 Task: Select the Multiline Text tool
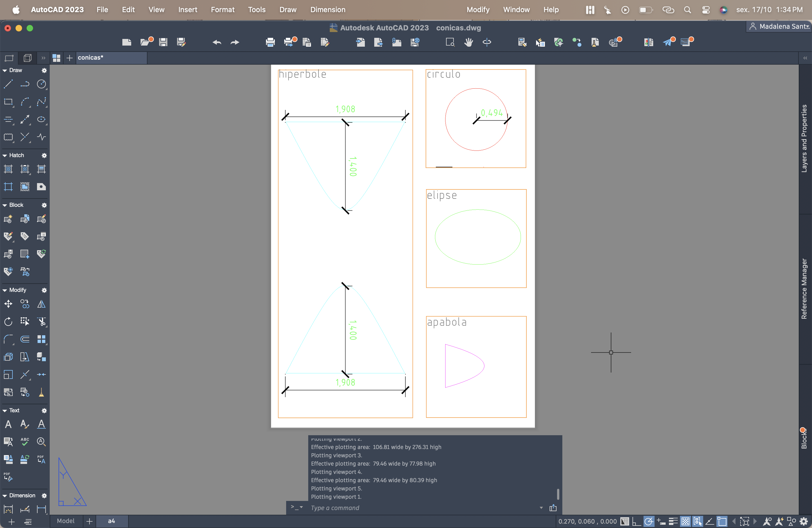(x=8, y=424)
